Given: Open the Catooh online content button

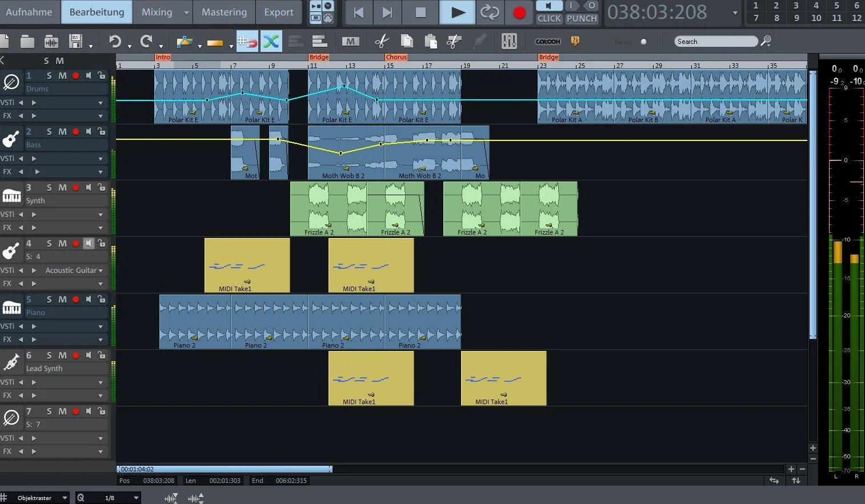Looking at the screenshot, I should pos(547,42).
